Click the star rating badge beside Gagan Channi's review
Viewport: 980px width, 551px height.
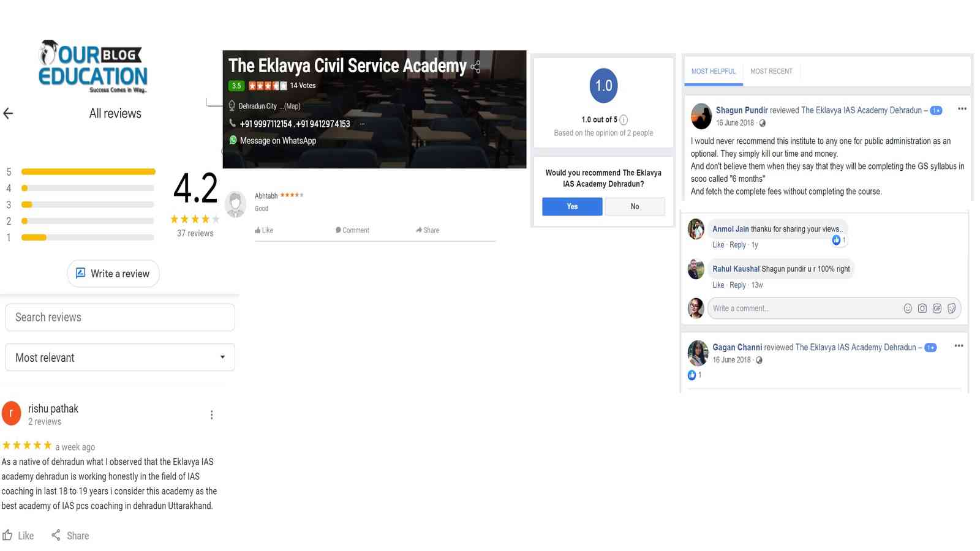coord(930,348)
